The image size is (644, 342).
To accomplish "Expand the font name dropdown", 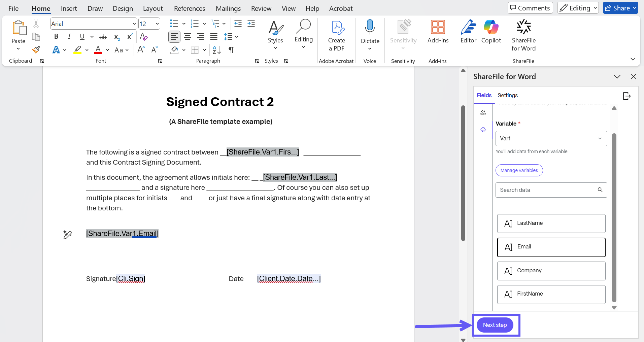I will coord(134,24).
